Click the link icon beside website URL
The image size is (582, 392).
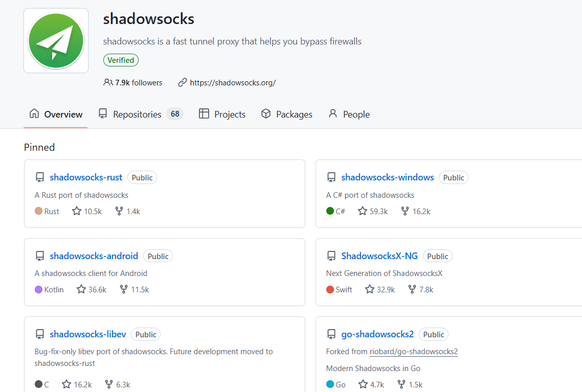pyautogui.click(x=182, y=82)
